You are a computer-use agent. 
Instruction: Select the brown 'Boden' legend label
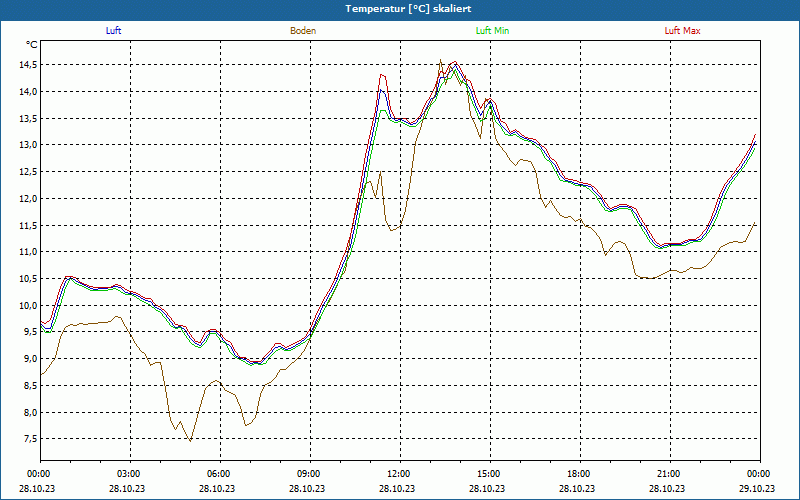tap(303, 31)
